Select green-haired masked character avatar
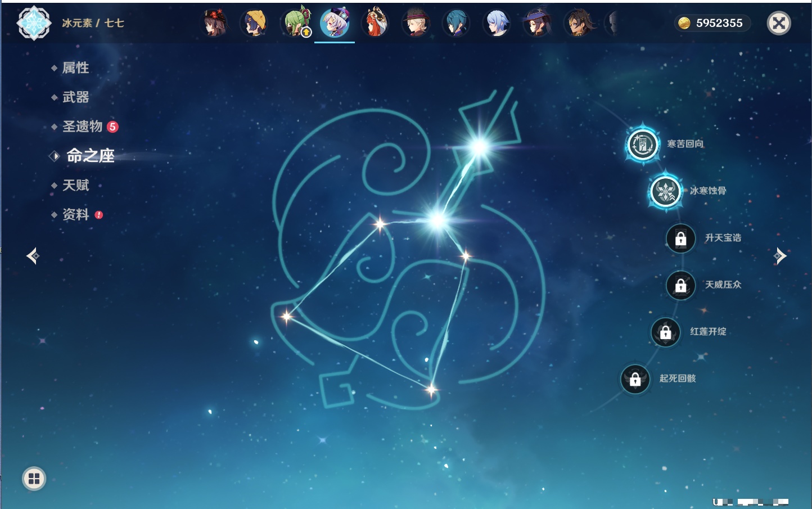 click(295, 23)
